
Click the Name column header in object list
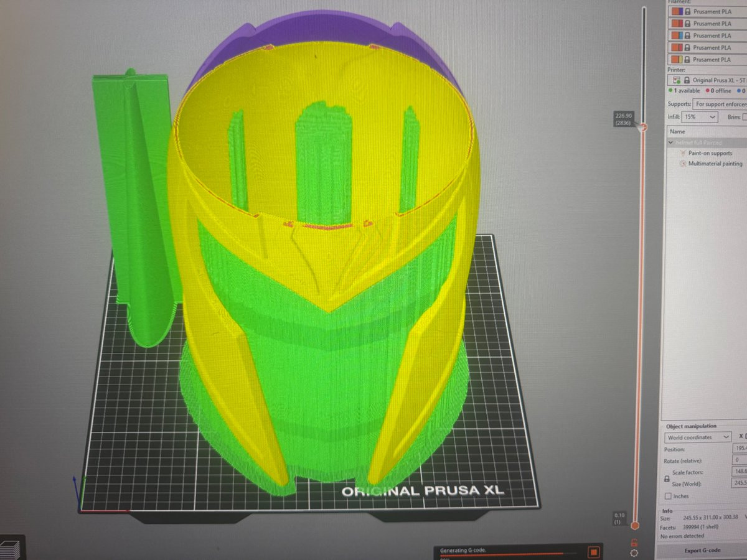(677, 131)
